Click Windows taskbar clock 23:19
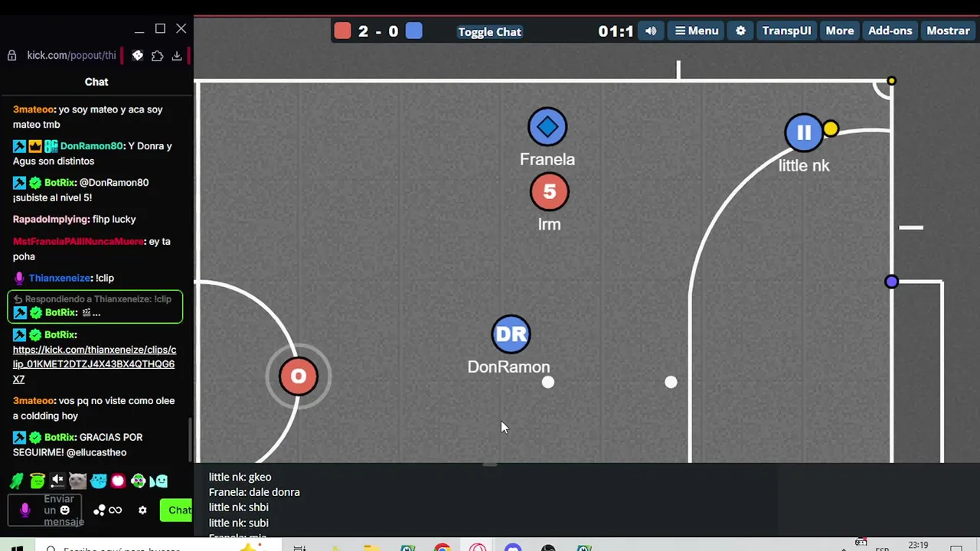This screenshot has width=980, height=551. point(918,546)
